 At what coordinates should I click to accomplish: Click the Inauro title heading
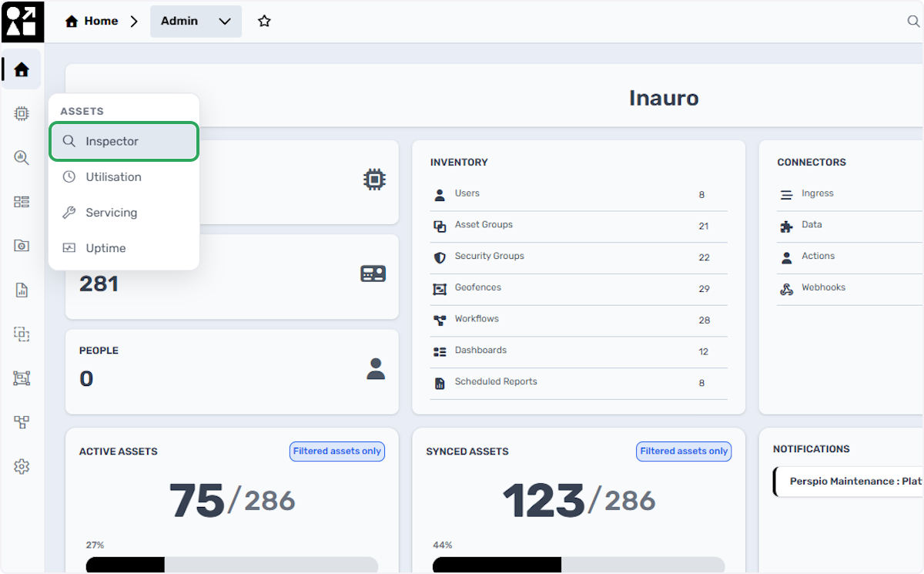click(x=664, y=99)
